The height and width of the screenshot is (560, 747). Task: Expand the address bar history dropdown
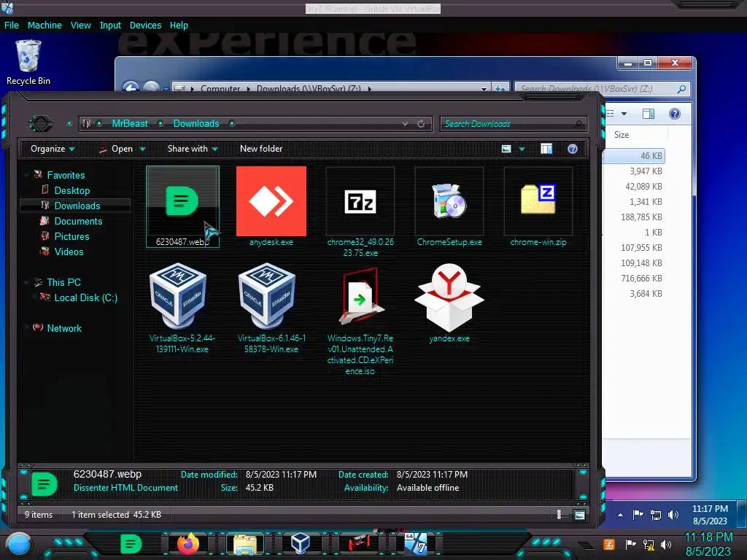tap(405, 124)
